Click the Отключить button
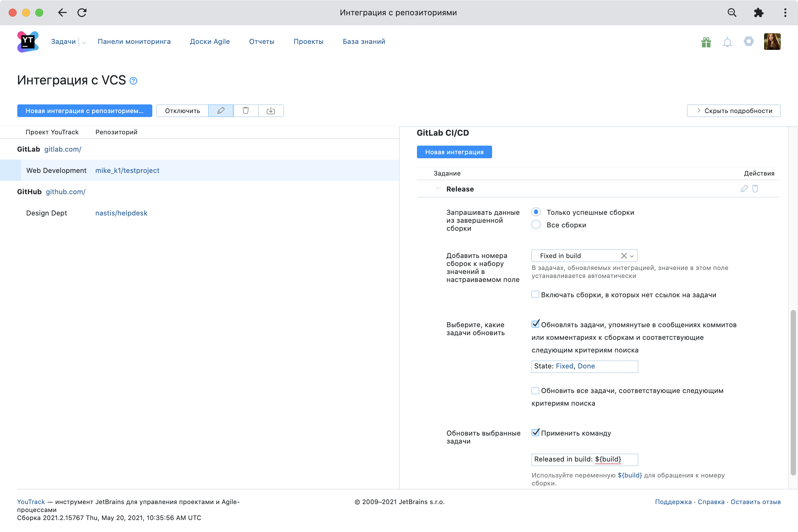Image resolution: width=798 pixels, height=532 pixels. pyautogui.click(x=183, y=111)
